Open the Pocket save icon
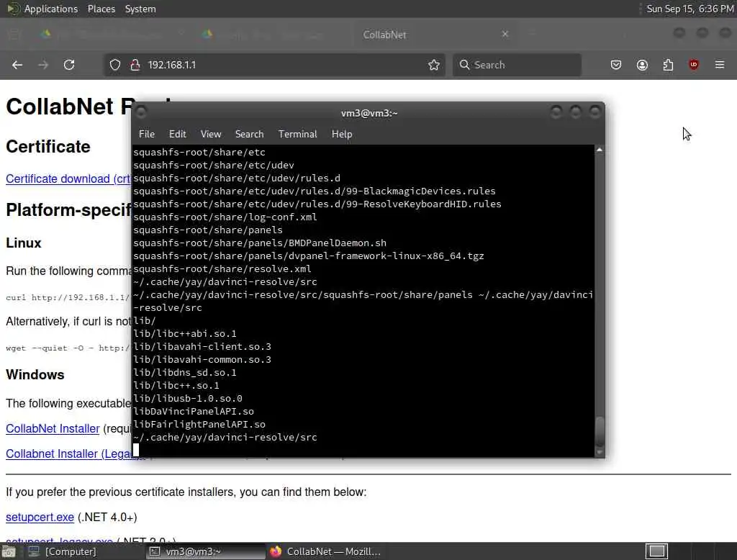737x560 pixels. 616,65
